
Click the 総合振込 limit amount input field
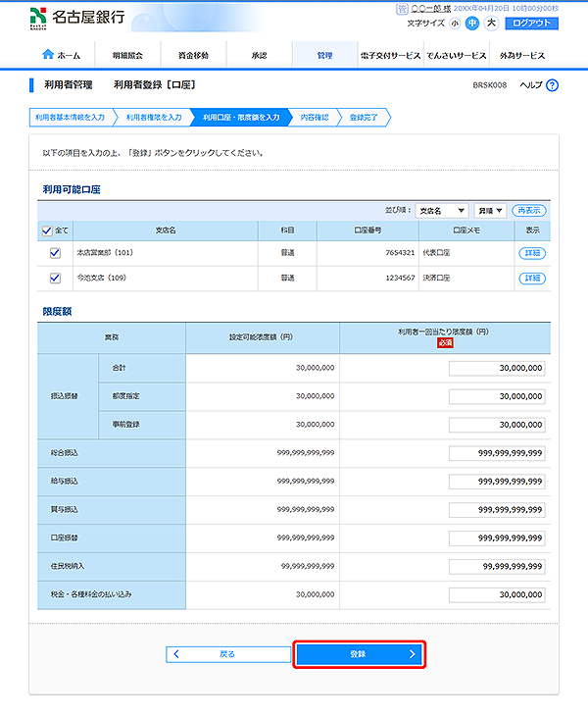pyautogui.click(x=497, y=453)
